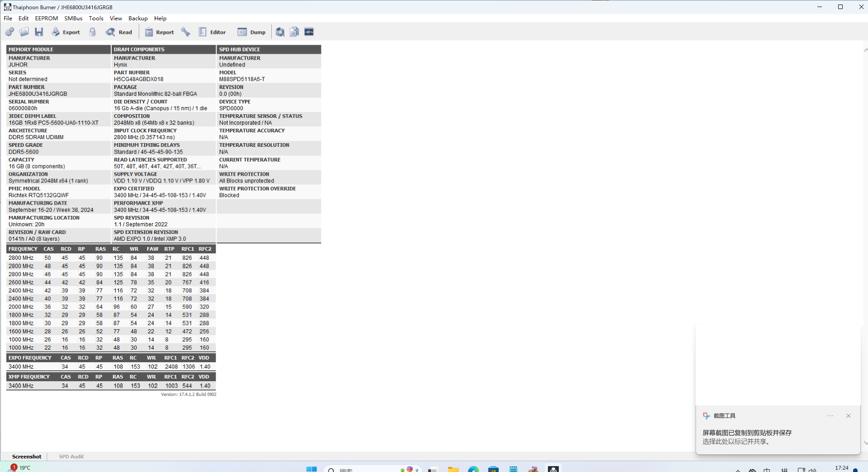The height and width of the screenshot is (472, 868).
Task: Click the wrench tool icon
Action: pos(186,32)
